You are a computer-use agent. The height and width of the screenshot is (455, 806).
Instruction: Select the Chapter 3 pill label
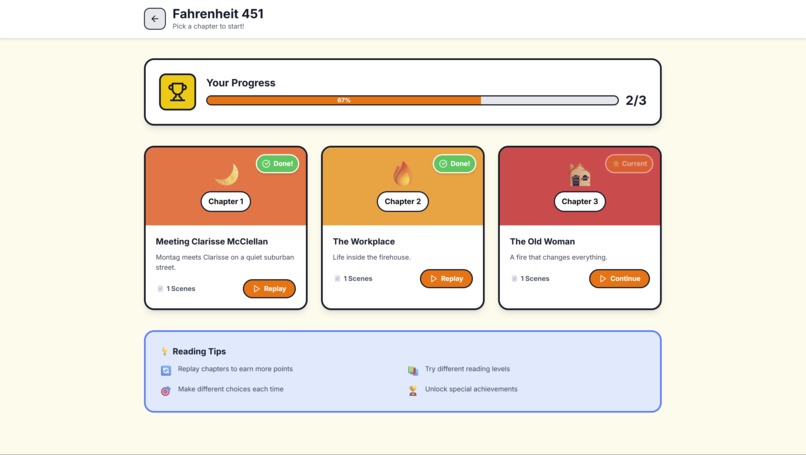click(580, 202)
